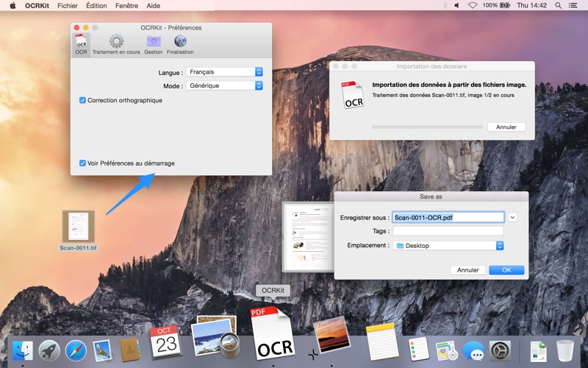Open the Trash from the Dock
Screen dimensions: 588x368
pos(565,351)
